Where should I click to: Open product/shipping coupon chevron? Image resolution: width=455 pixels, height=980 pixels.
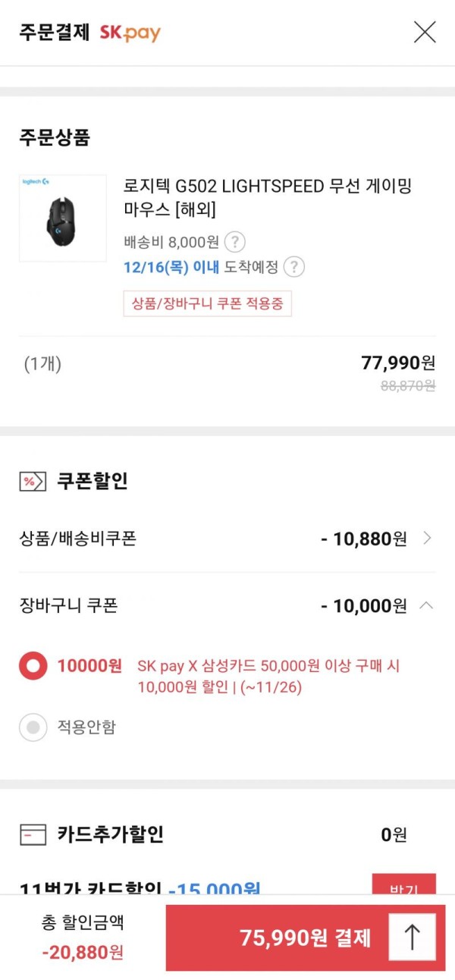pyautogui.click(x=427, y=539)
